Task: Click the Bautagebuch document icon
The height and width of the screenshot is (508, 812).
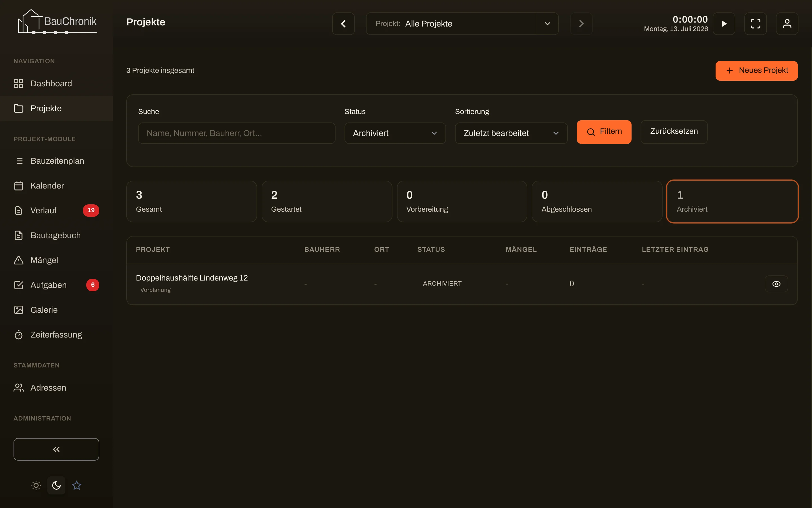Action: point(18,236)
